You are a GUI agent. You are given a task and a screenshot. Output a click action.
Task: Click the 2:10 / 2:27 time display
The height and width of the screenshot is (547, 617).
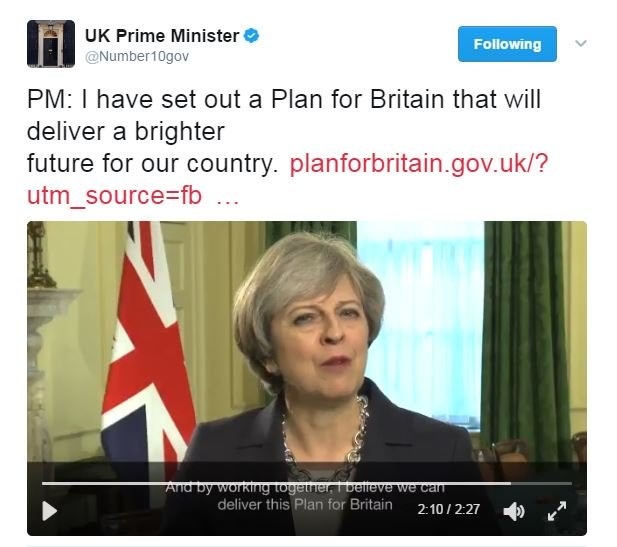(449, 510)
